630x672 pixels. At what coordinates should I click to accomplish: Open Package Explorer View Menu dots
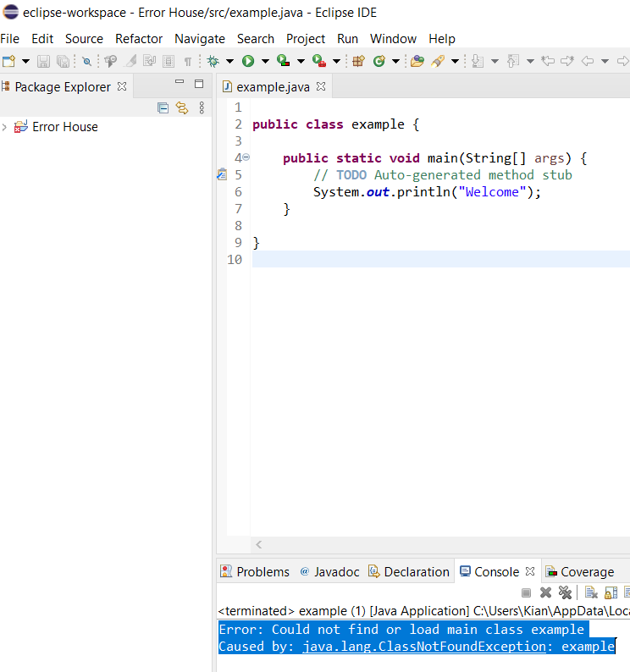pyautogui.click(x=202, y=107)
